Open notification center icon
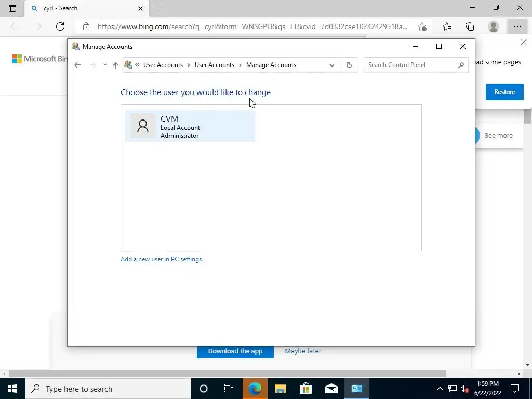 pyautogui.click(x=515, y=389)
